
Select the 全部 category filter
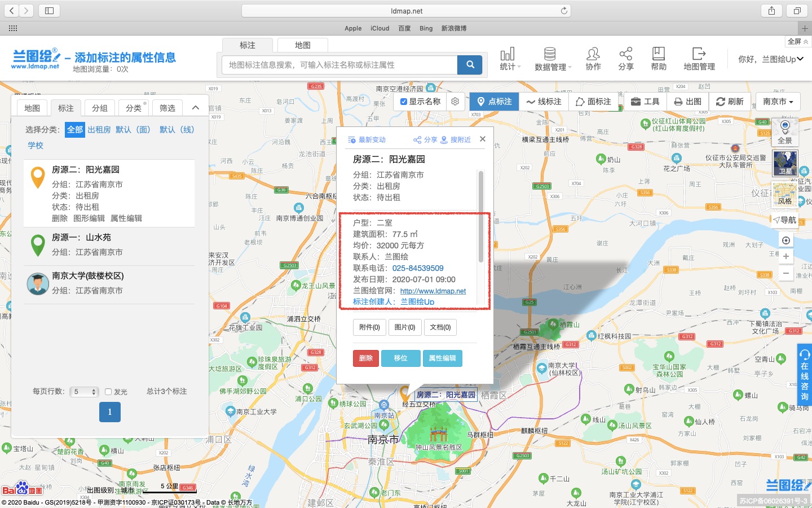tap(75, 129)
